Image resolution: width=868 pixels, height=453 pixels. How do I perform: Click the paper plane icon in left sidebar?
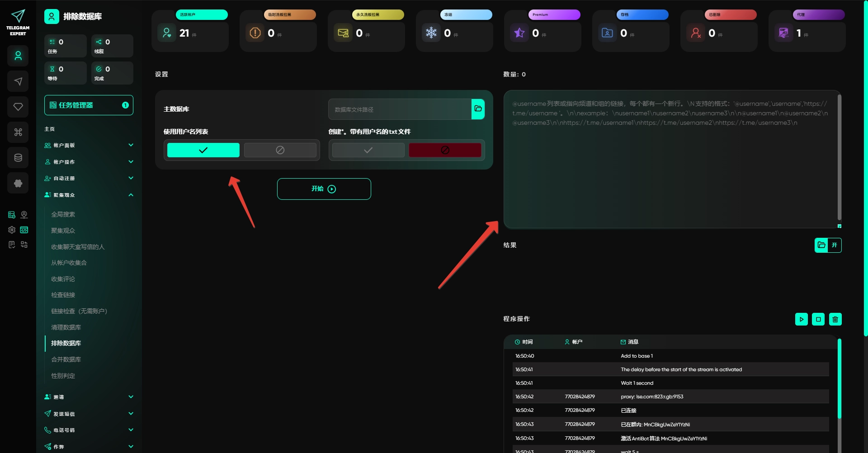click(x=18, y=81)
